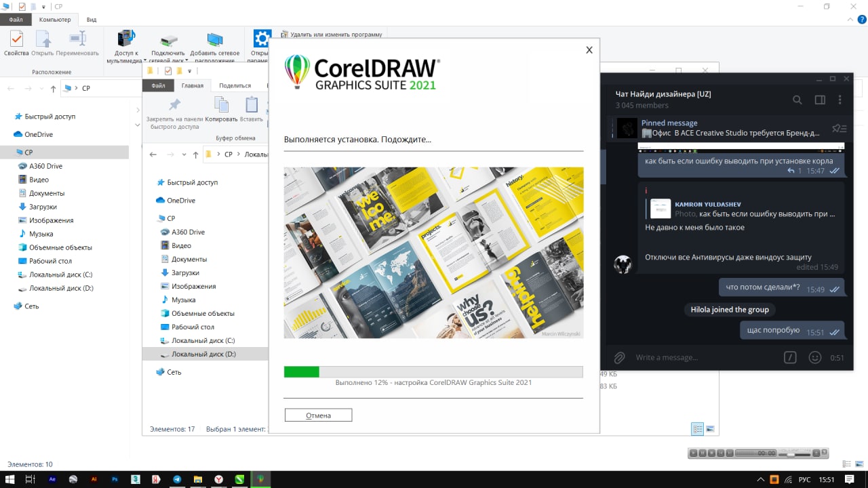868x488 pixels.
Task: Open the emoji picker in Telegram
Action: (815, 357)
